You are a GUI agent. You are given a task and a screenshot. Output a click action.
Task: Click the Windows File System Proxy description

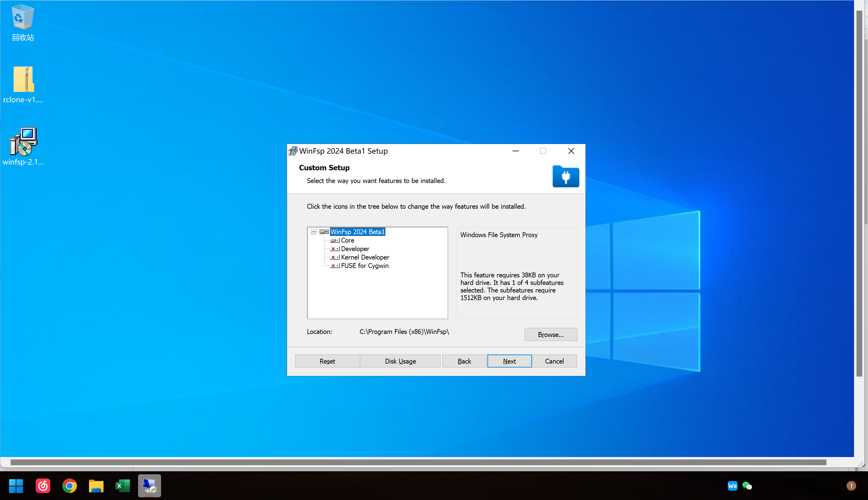(499, 235)
